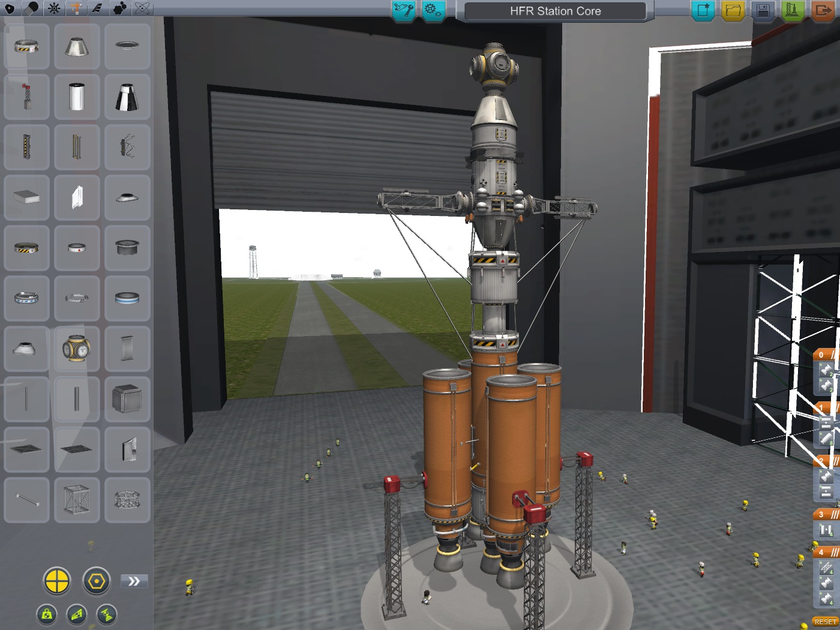
Task: Select the stage 3 header
Action: coord(827,514)
